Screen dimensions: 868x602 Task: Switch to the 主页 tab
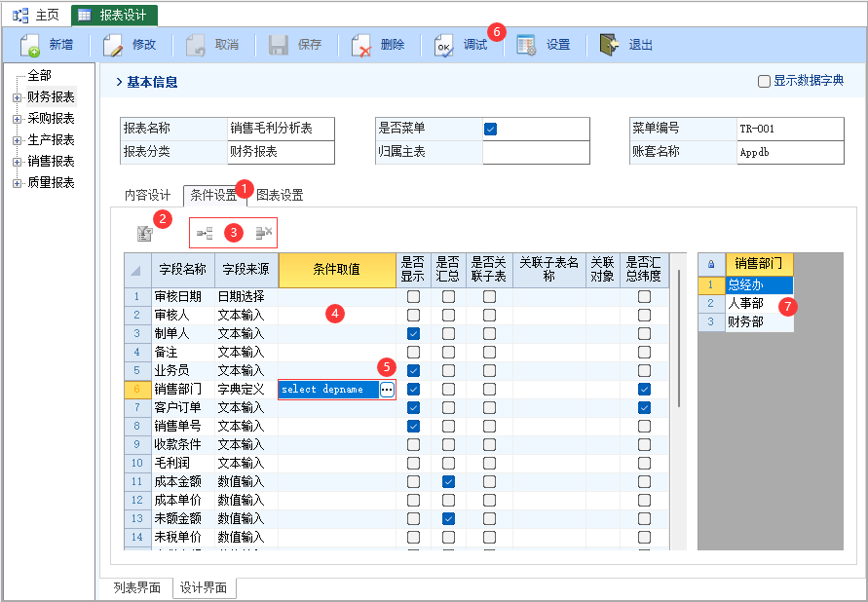(36, 15)
